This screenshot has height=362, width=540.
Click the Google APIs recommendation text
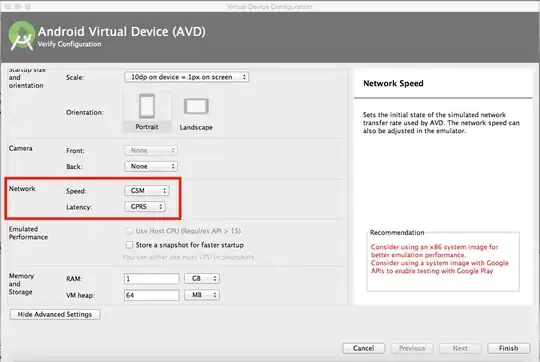pos(439,267)
